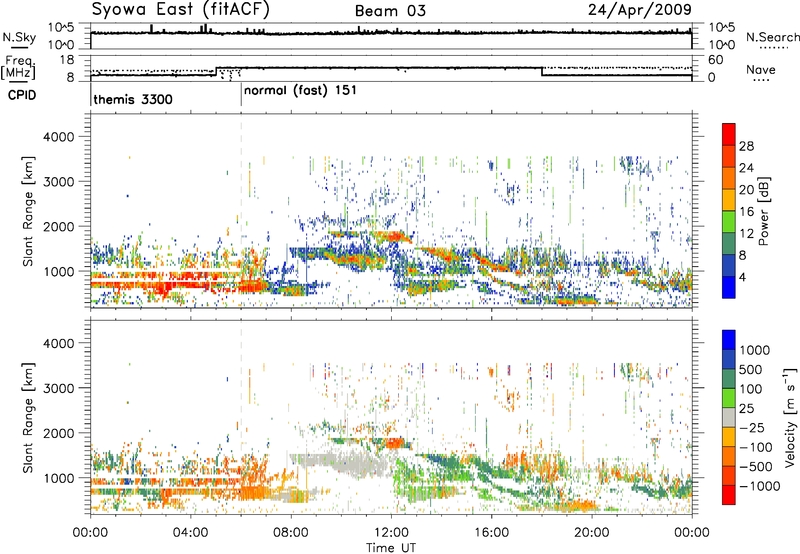Click the "04:00" time axis tick
800x554 pixels.
(191, 533)
